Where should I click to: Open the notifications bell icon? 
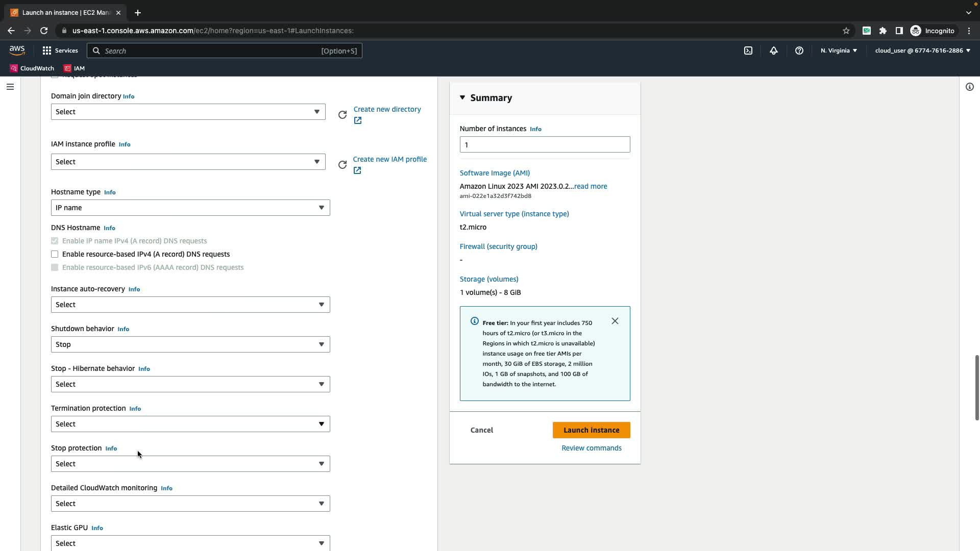coord(773,51)
